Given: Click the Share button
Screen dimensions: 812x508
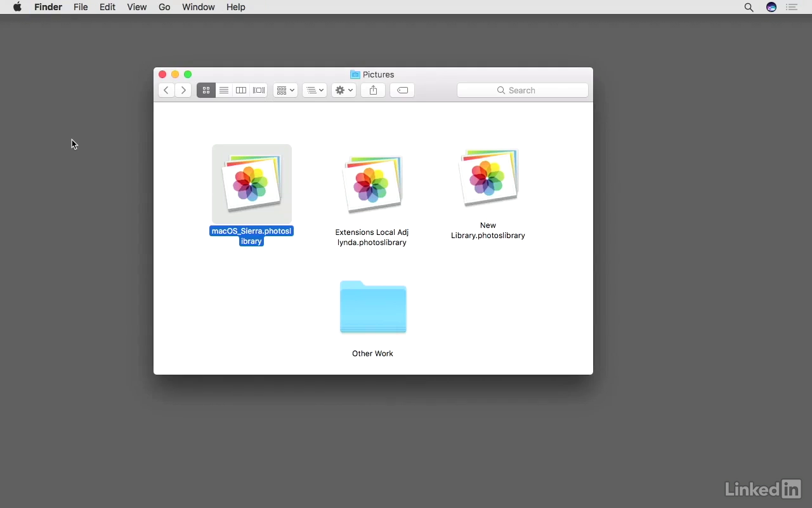Looking at the screenshot, I should pyautogui.click(x=373, y=90).
